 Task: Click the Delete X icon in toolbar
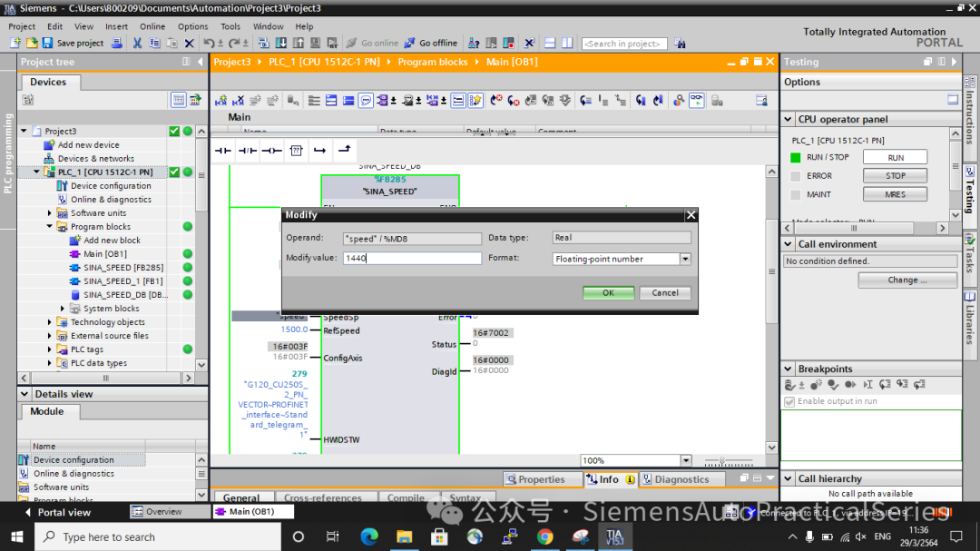tap(190, 43)
